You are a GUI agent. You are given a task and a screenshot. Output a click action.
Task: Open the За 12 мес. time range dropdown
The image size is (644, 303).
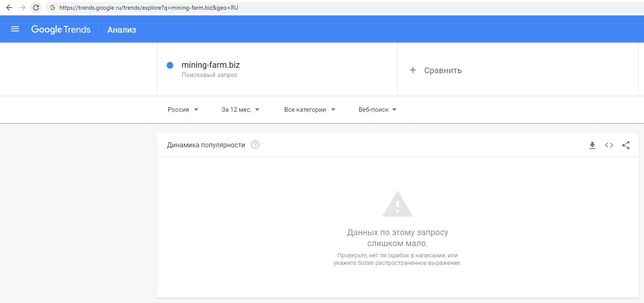(240, 110)
